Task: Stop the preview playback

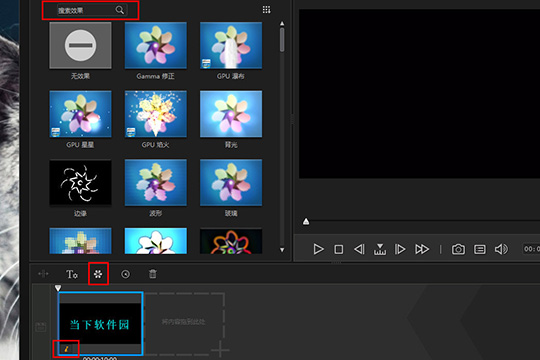Action: pos(339,249)
